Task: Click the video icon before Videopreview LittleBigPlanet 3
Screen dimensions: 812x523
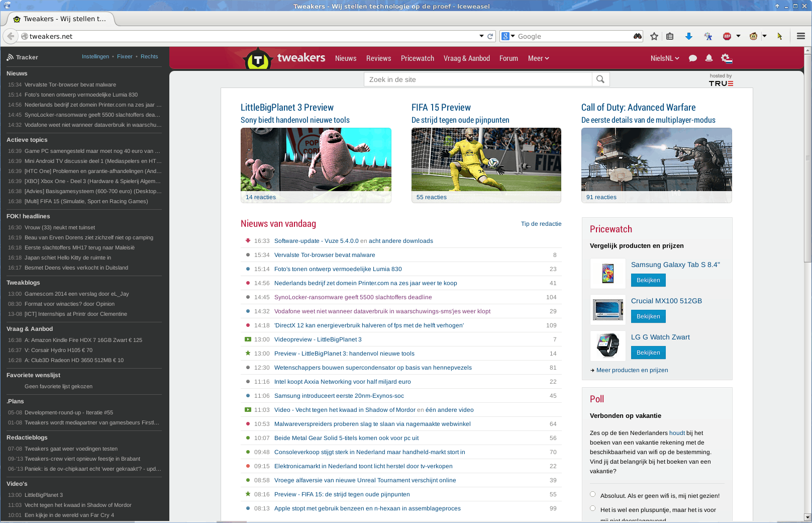Action: point(248,339)
